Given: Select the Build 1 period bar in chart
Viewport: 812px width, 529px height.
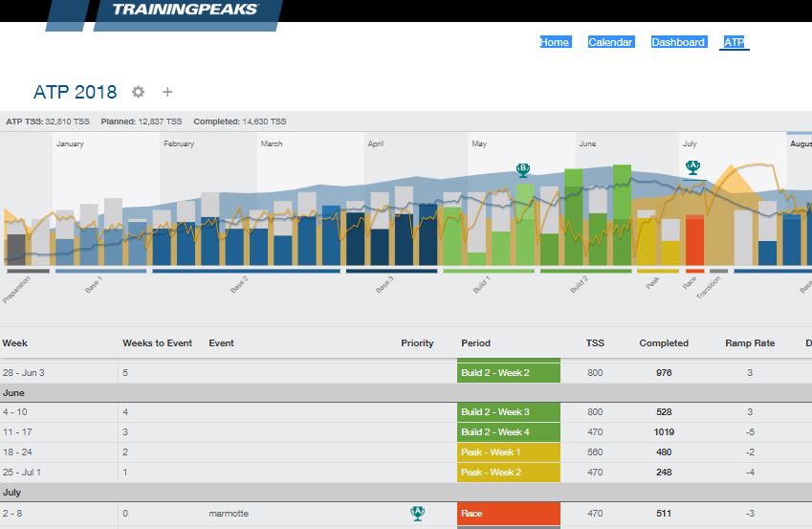Looking at the screenshot, I should click(x=489, y=271).
